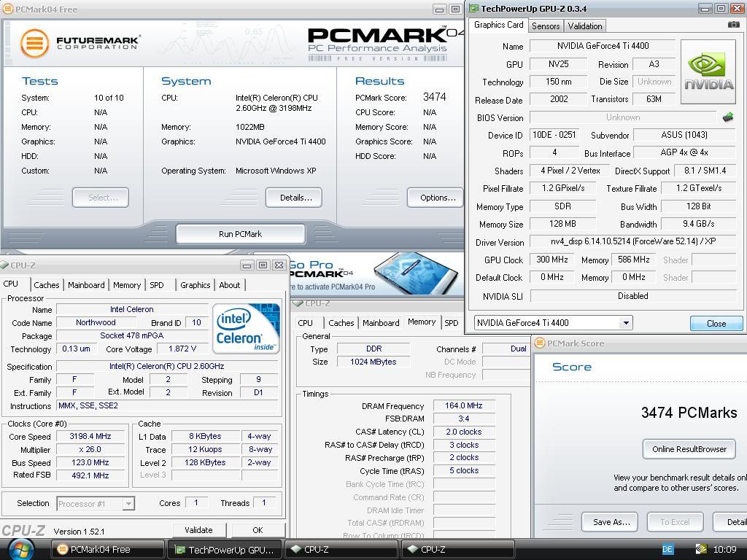Click the PCMark04 Free title bar icon

click(8, 9)
